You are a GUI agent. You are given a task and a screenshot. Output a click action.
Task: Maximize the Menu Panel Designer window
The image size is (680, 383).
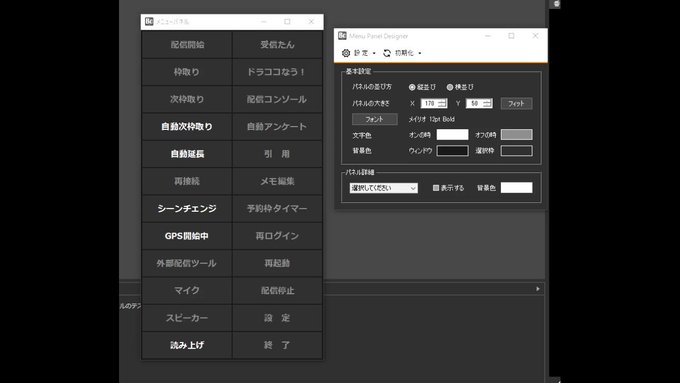click(511, 36)
